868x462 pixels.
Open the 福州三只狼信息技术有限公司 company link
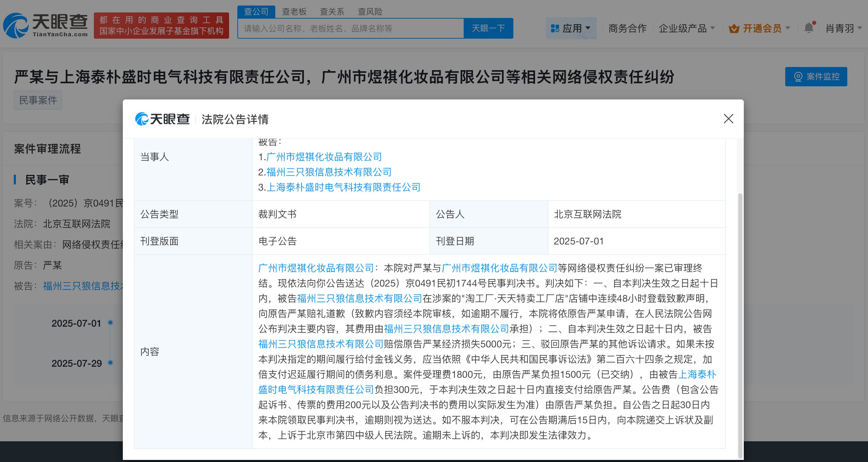pos(329,172)
